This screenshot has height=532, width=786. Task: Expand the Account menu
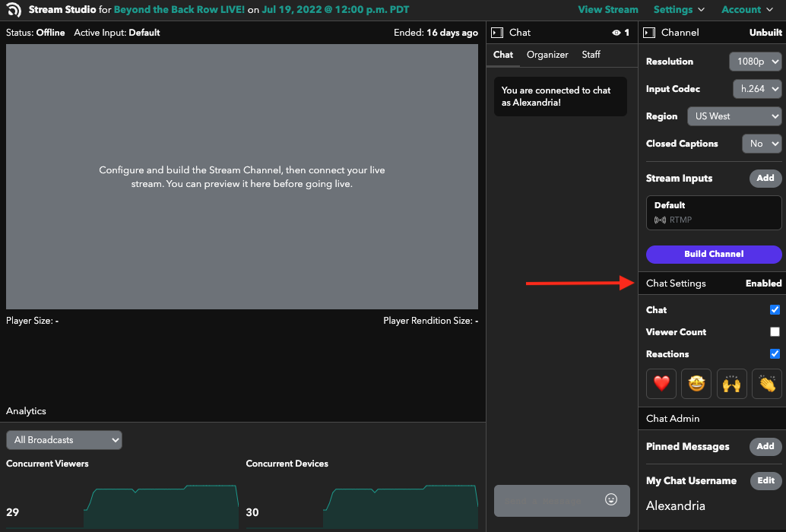(x=747, y=10)
